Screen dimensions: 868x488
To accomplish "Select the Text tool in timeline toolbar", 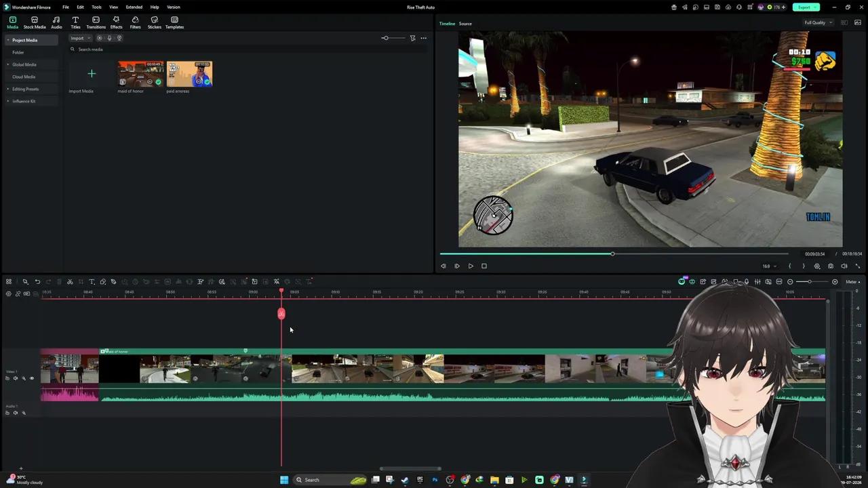I will point(92,282).
